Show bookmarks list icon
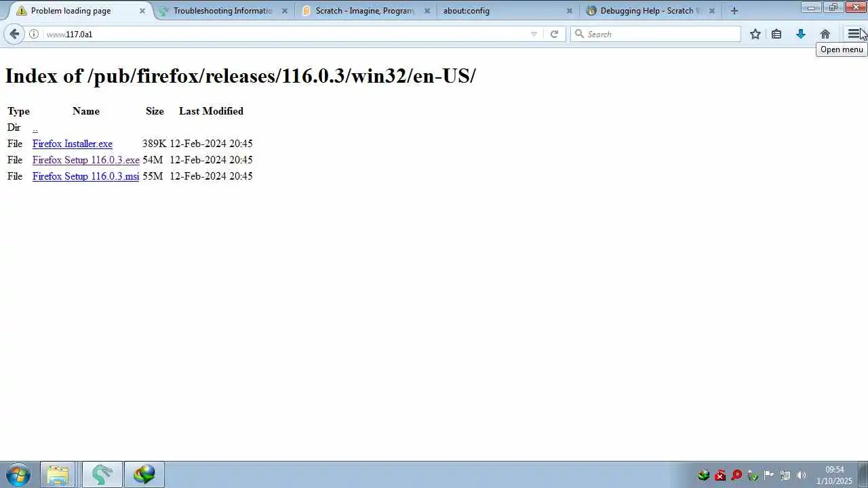This screenshot has width=868, height=488. pos(777,34)
